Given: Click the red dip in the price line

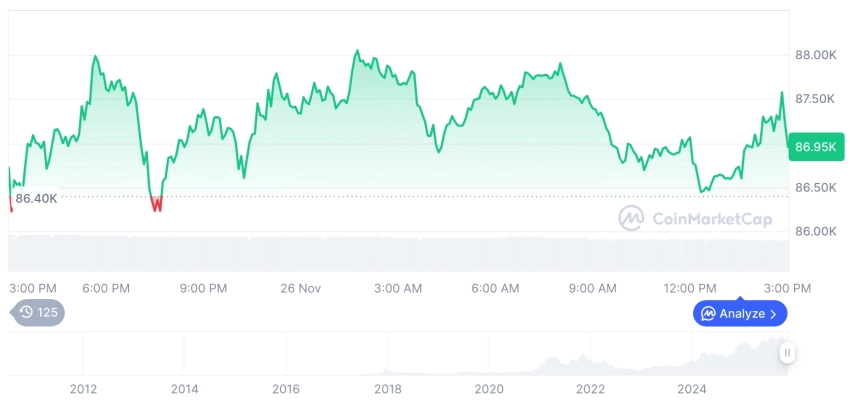Looking at the screenshot, I should pos(156,205).
